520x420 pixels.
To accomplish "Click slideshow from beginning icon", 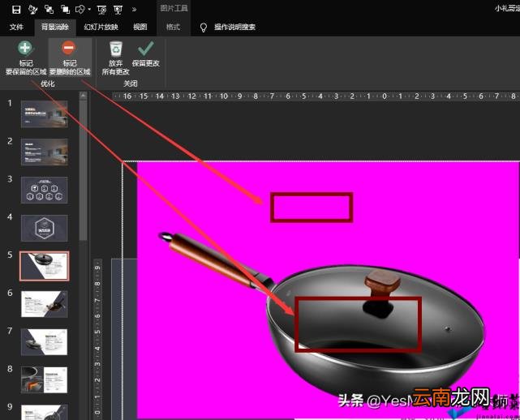I will point(118,10).
